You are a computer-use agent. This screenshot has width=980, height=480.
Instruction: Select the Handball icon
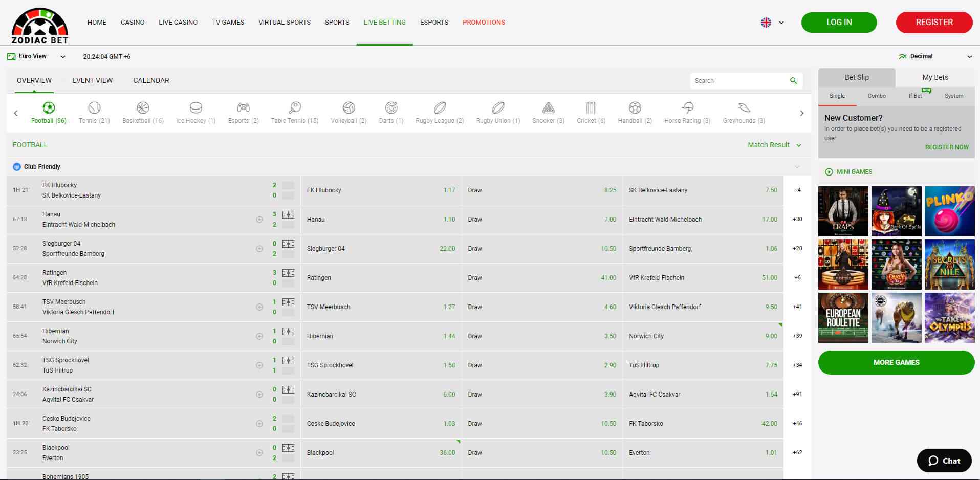click(x=635, y=107)
